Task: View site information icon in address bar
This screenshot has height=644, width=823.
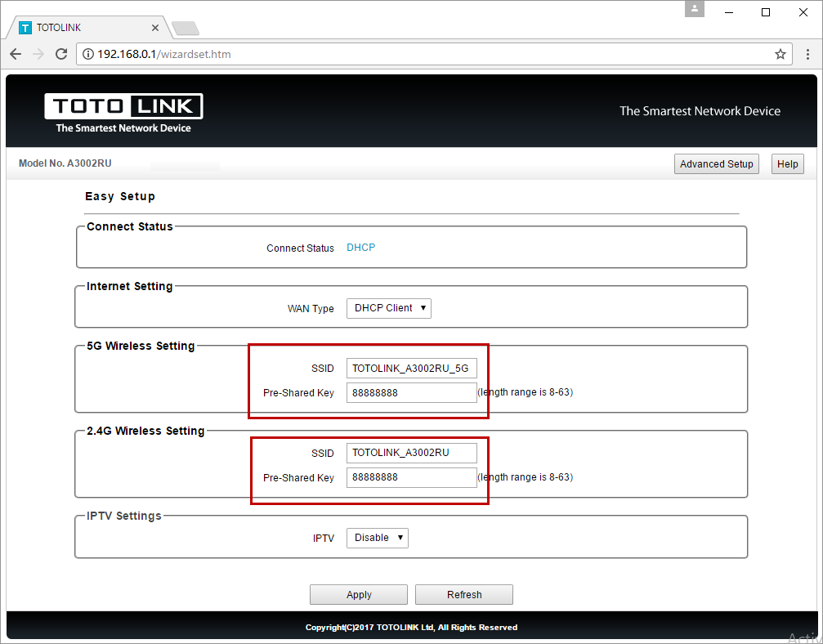Action: pos(88,54)
